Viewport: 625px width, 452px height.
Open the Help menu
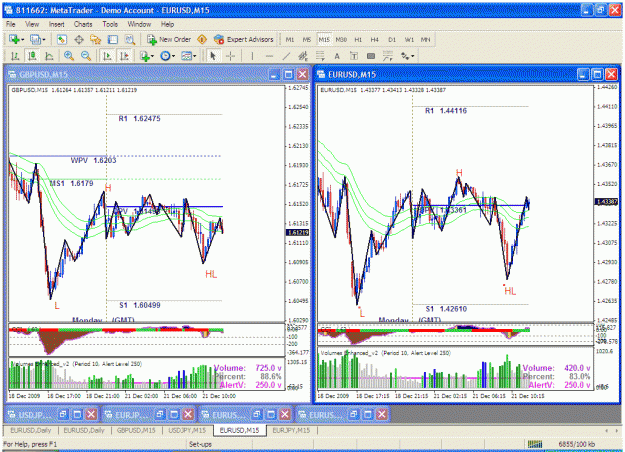coord(168,24)
